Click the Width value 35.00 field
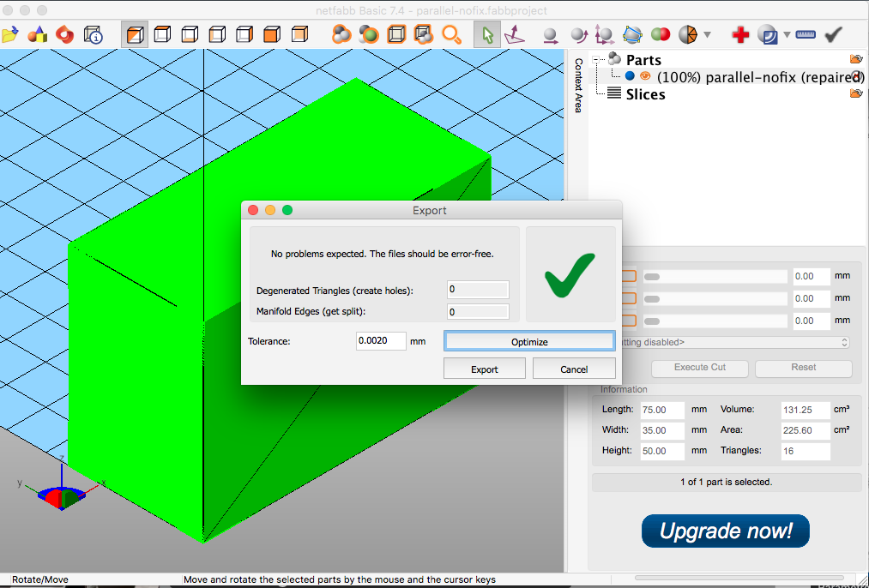The height and width of the screenshot is (588, 869). [662, 430]
